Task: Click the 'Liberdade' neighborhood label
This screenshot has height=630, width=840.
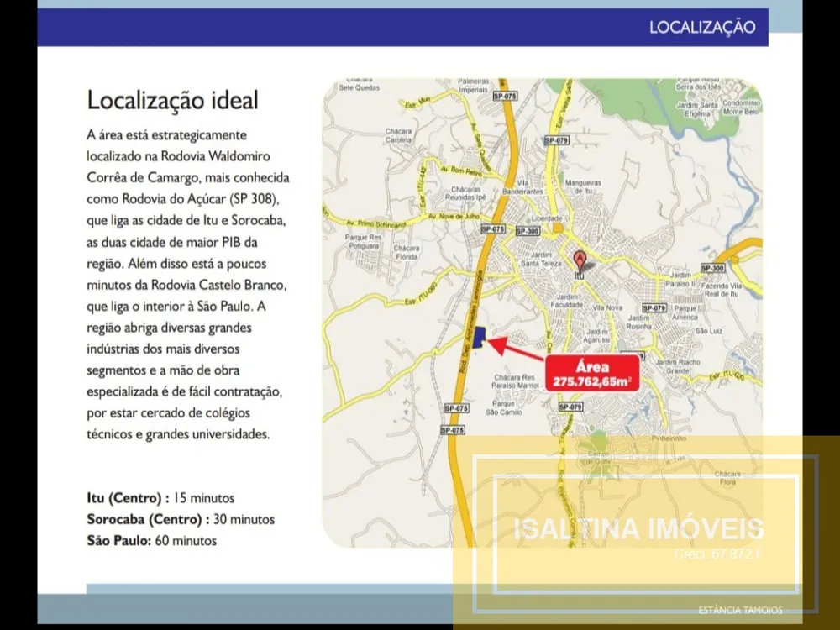Action: (547, 218)
